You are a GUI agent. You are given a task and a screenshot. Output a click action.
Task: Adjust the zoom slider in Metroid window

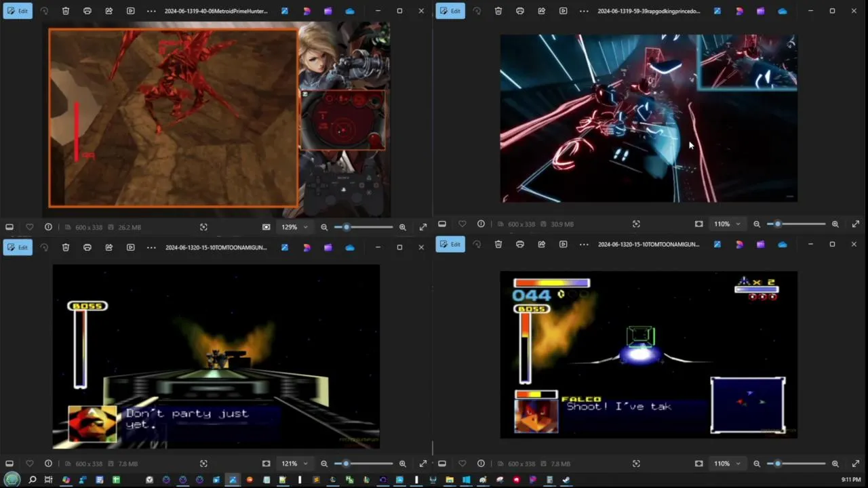point(363,227)
